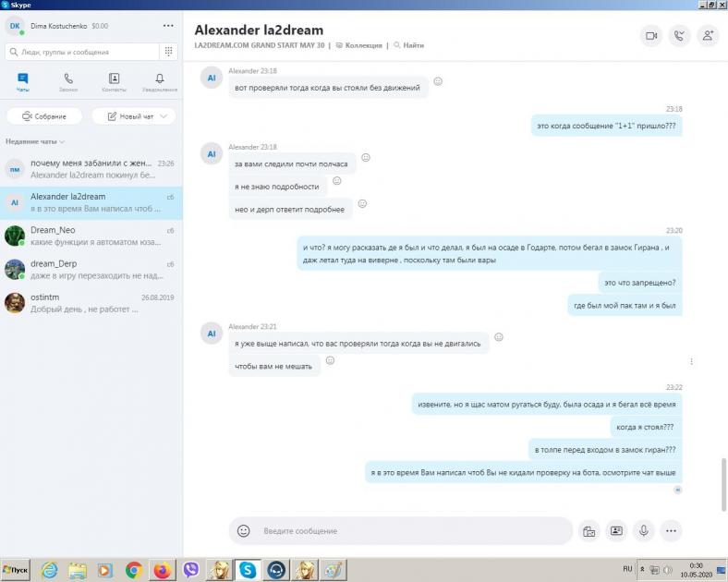Add a person to the conversation

pos(708,36)
